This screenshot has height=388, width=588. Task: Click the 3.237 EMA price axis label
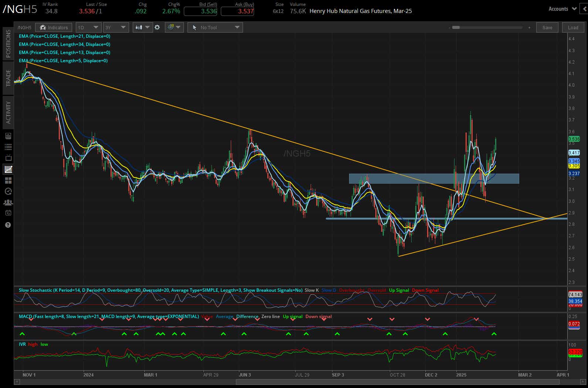574,173
